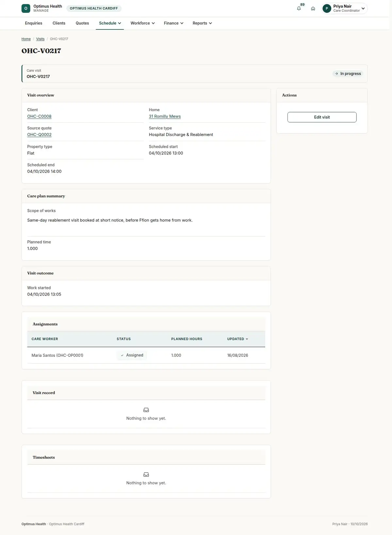This screenshot has height=535, width=392.
Task: Expand the Workforce menu
Action: click(x=142, y=23)
